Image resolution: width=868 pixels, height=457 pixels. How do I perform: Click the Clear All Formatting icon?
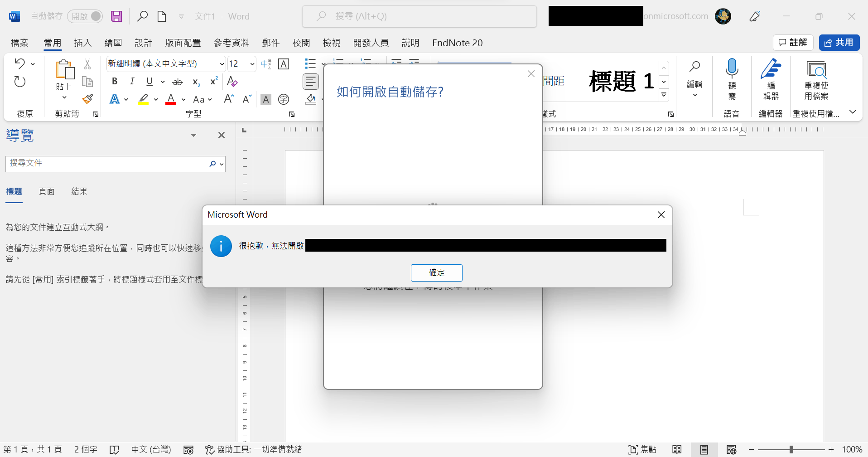tap(232, 82)
